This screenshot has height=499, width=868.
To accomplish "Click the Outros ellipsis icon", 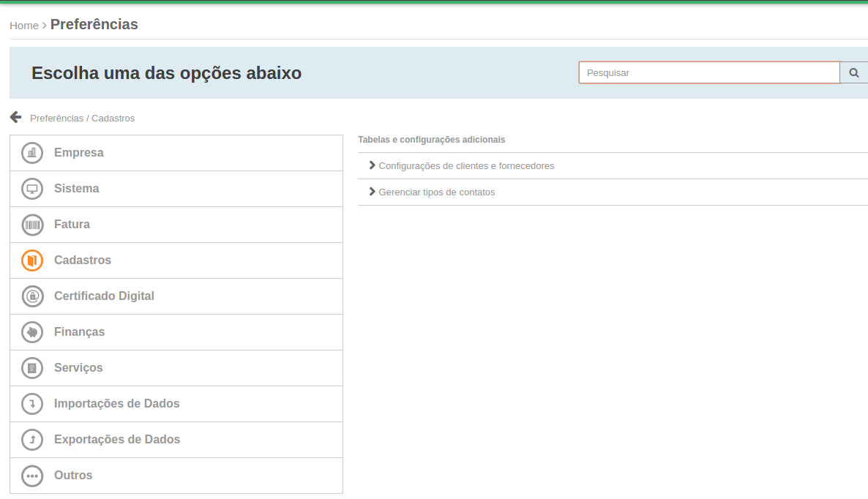I will coord(32,475).
